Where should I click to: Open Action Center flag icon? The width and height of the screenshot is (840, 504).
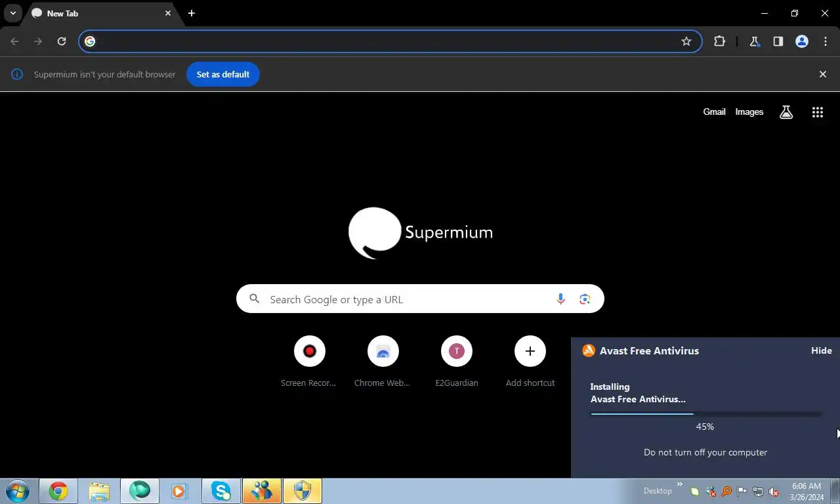tap(742, 492)
